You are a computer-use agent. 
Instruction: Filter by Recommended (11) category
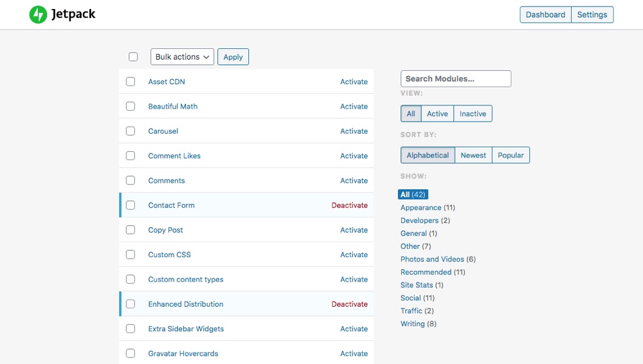pyautogui.click(x=433, y=272)
